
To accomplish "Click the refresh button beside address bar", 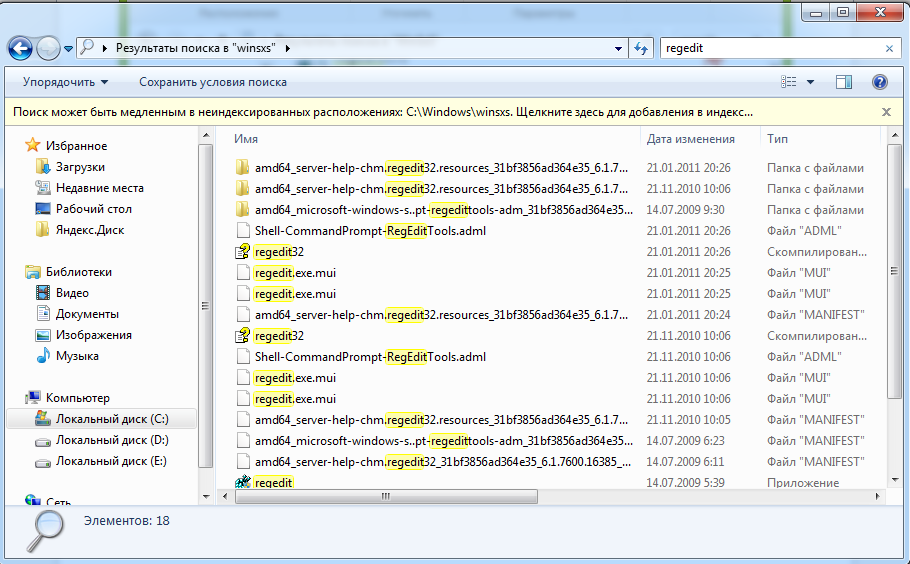I will 641,48.
